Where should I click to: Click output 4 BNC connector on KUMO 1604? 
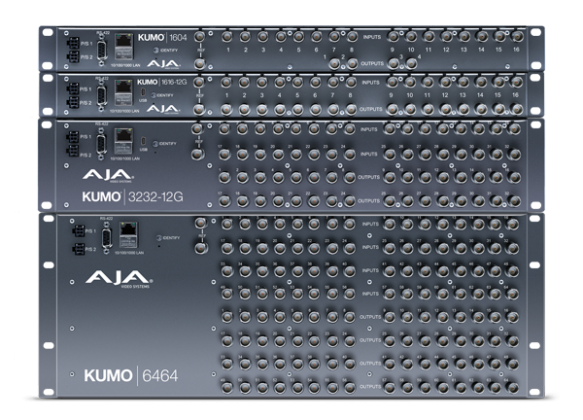[411, 64]
